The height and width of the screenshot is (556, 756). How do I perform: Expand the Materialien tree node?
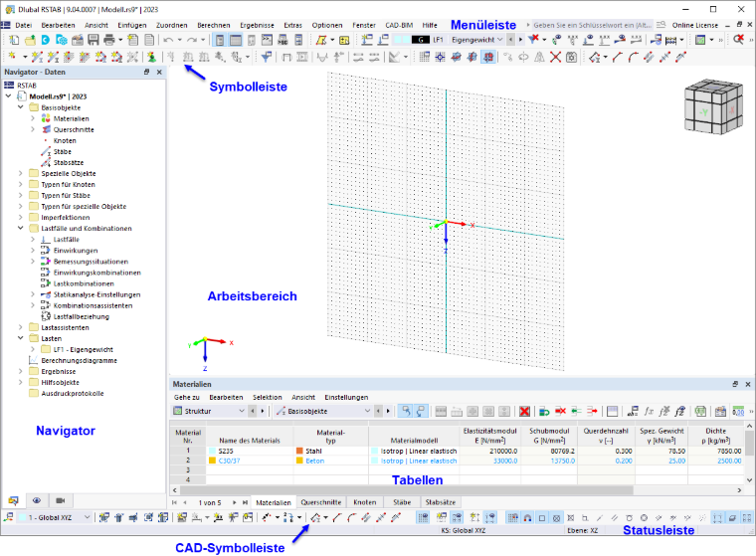[33, 118]
